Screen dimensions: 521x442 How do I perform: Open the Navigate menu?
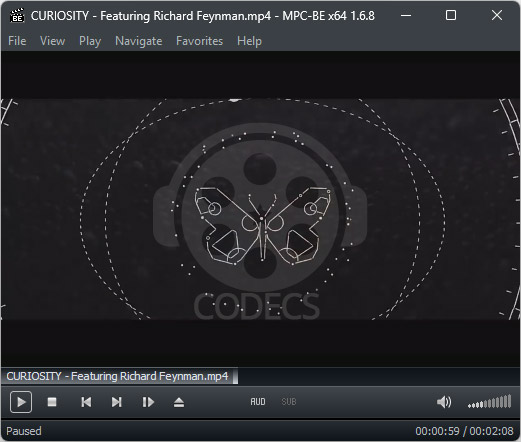(139, 41)
